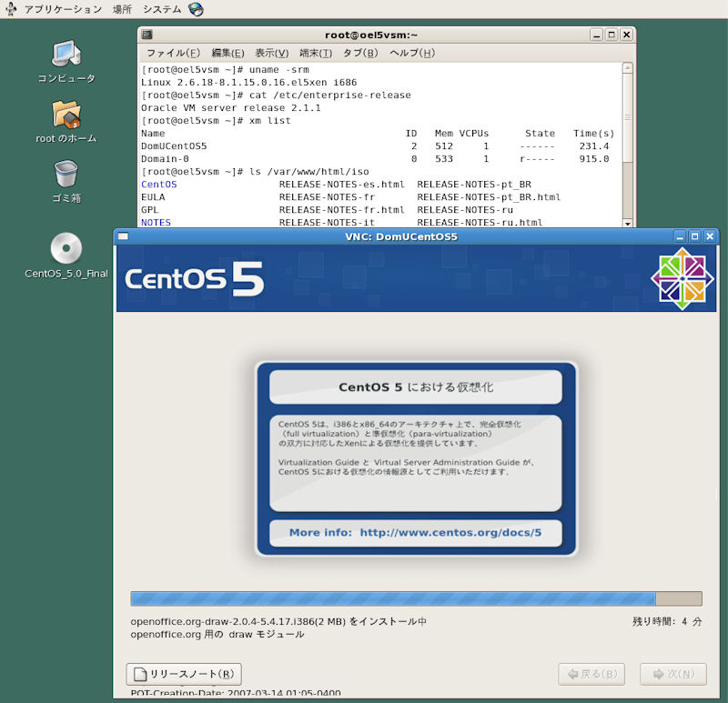Viewport: 728px width, 703px height.
Task: Open the terminal File menu
Action: [x=173, y=53]
